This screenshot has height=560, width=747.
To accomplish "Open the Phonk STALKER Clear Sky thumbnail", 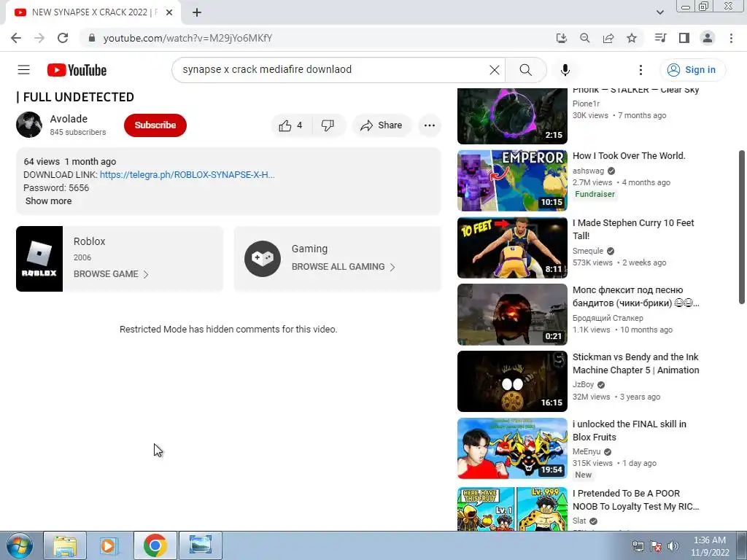I will [512, 116].
